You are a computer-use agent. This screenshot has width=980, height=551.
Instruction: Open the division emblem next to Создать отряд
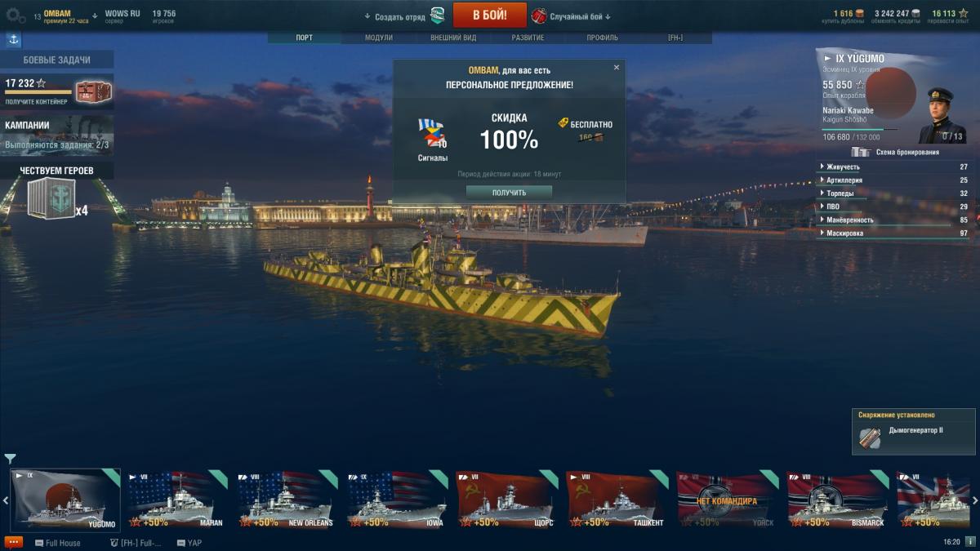pyautogui.click(x=438, y=16)
